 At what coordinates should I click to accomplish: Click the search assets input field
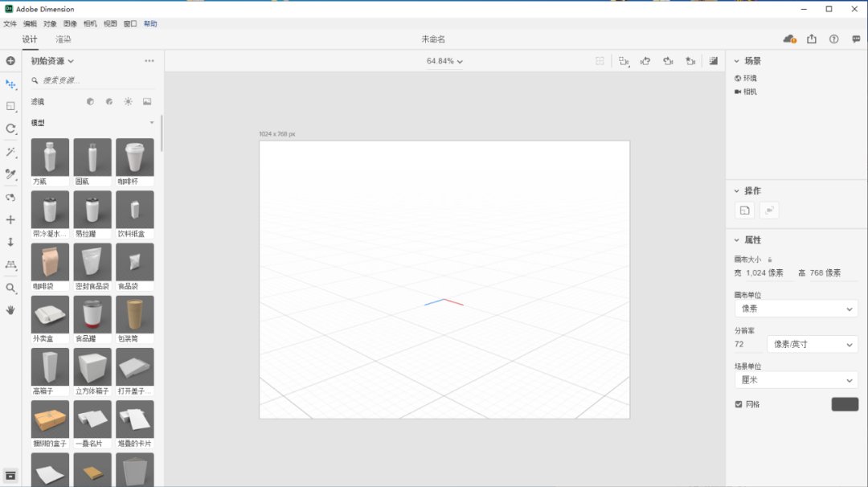[x=94, y=80]
